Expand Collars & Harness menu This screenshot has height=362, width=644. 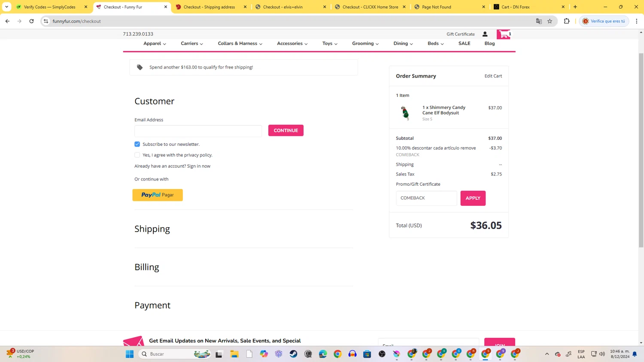[240, 43]
